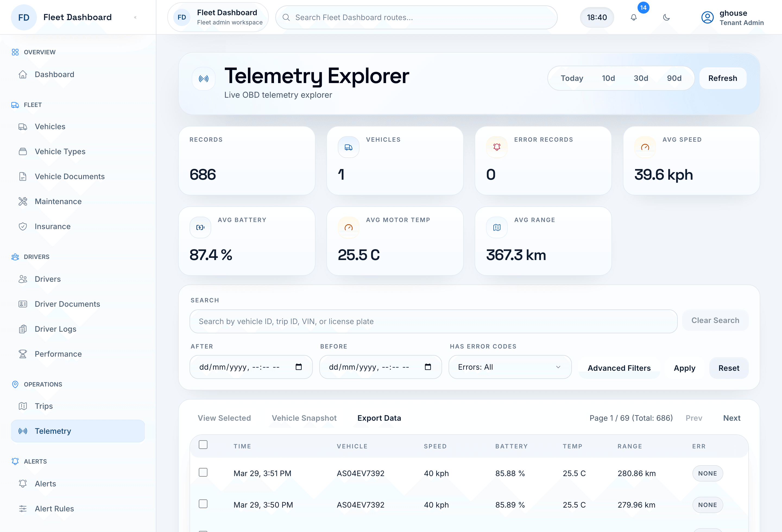Click View Selected button

224,418
